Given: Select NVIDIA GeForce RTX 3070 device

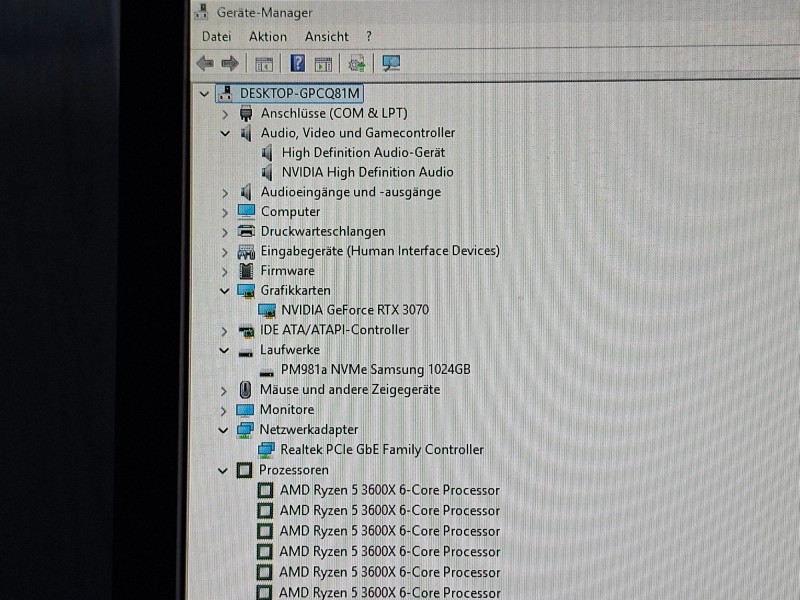Looking at the screenshot, I should tap(354, 310).
